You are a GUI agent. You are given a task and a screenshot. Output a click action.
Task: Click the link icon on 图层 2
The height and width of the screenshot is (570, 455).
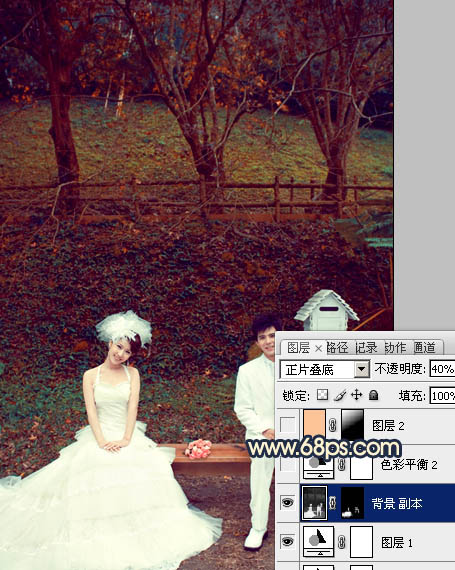click(332, 425)
